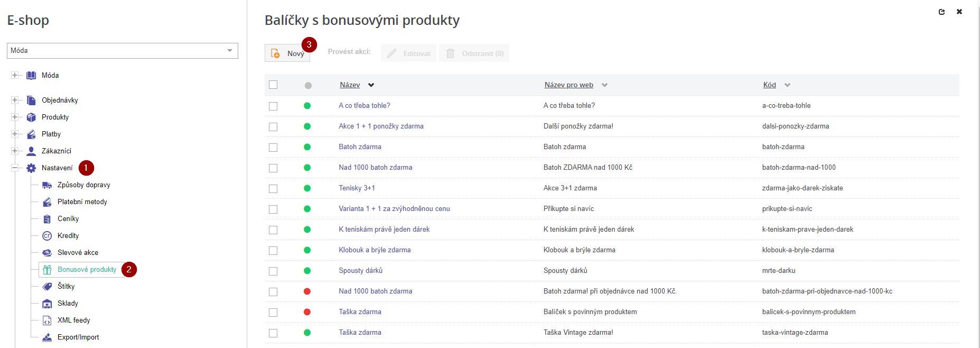
Task: Open Slevové akce in settings menu
Action: 78,253
